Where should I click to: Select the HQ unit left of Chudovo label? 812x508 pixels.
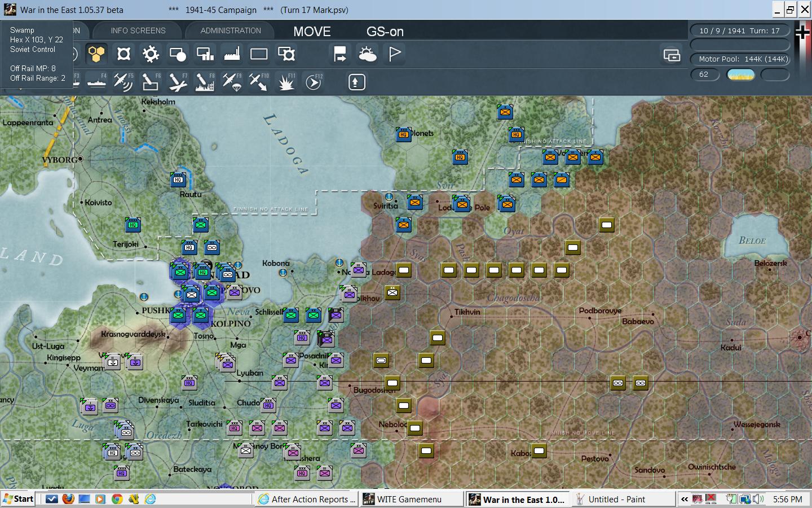[x=268, y=405]
